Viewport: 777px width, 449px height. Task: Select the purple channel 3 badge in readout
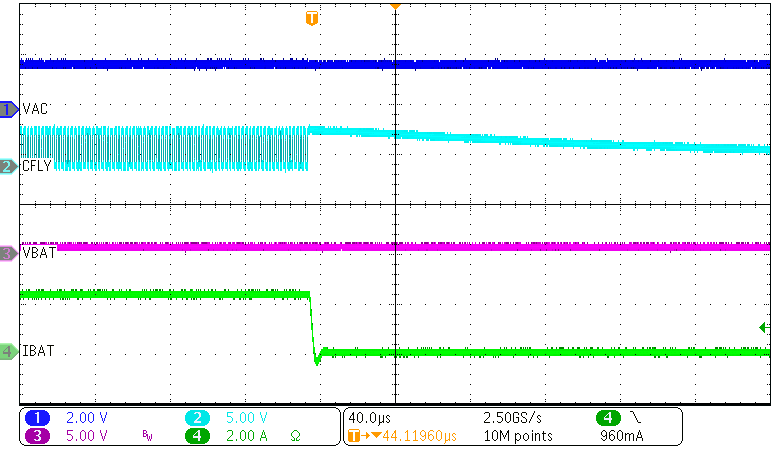point(37,436)
